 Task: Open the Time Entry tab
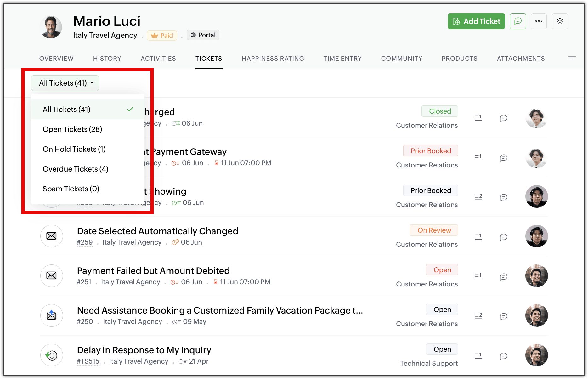click(x=342, y=59)
